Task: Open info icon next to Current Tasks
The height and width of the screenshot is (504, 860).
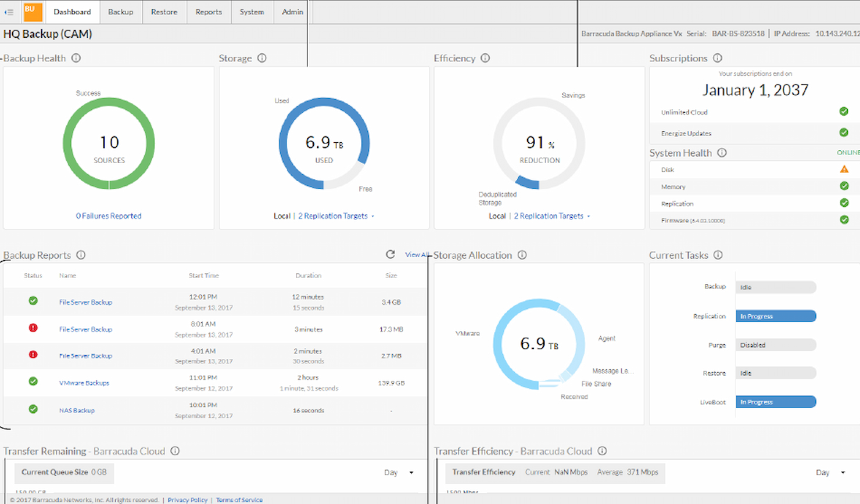Action: [718, 255]
